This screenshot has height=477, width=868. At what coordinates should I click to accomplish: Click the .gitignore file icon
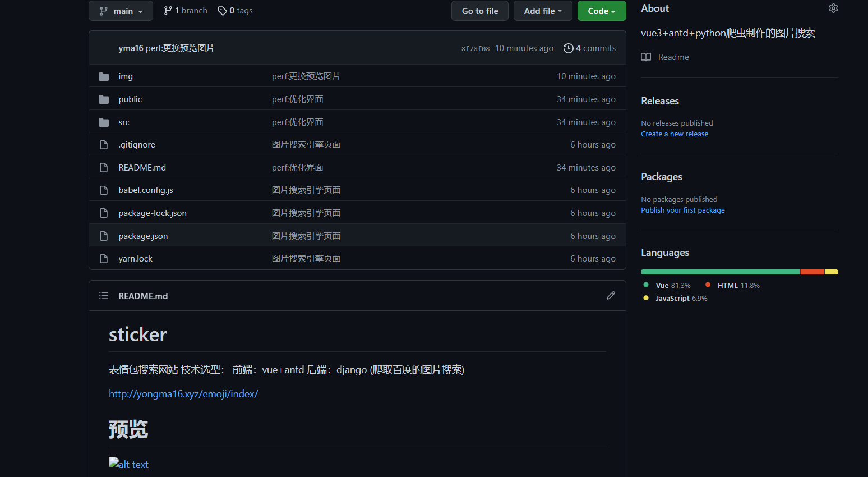[104, 145]
